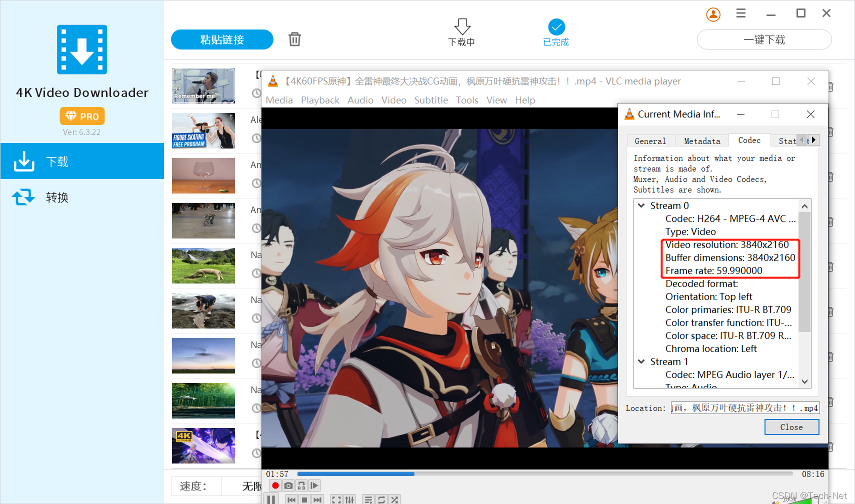Skip to next media in VLC
Image resolution: width=855 pixels, height=504 pixels.
click(317, 499)
